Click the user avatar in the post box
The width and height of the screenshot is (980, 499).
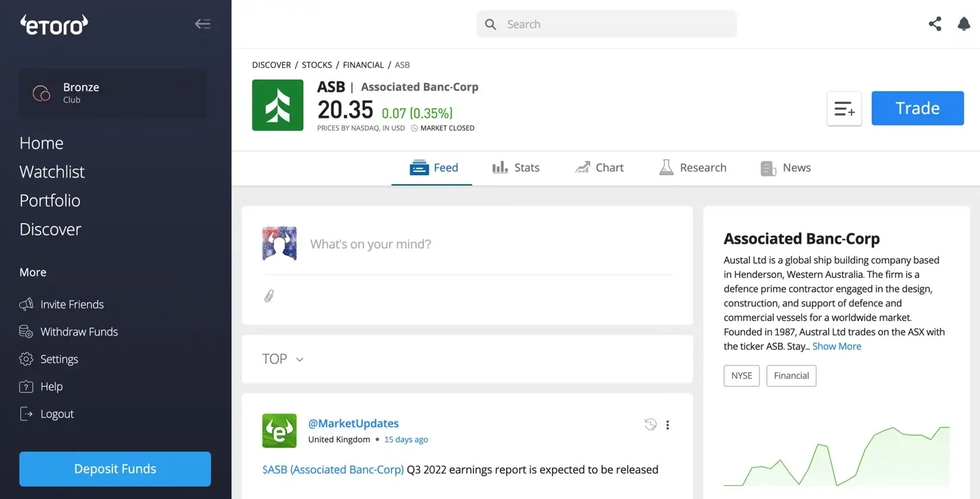pos(279,244)
